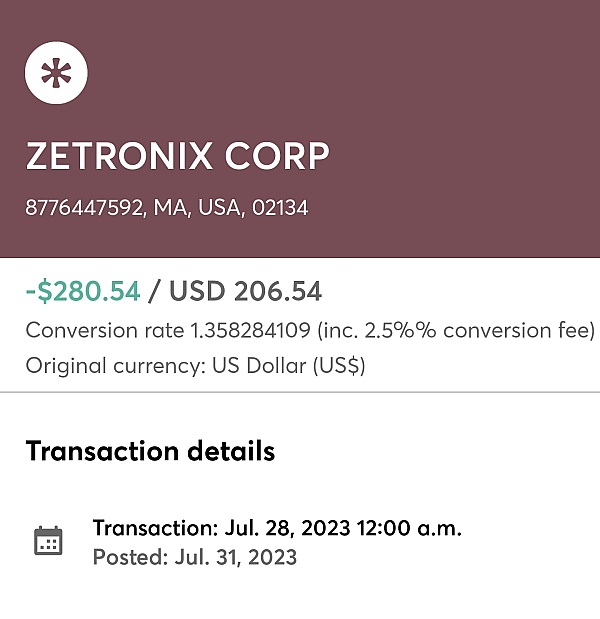The image size is (600, 619).
Task: Tap the maroon merchant header banner
Action: pyautogui.click(x=300, y=129)
